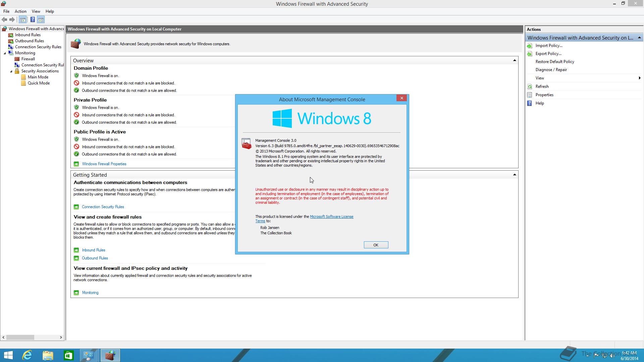Image resolution: width=644 pixels, height=362 pixels.
Task: Toggle Show/Hide Action Pane toolbar icon
Action: (x=41, y=20)
